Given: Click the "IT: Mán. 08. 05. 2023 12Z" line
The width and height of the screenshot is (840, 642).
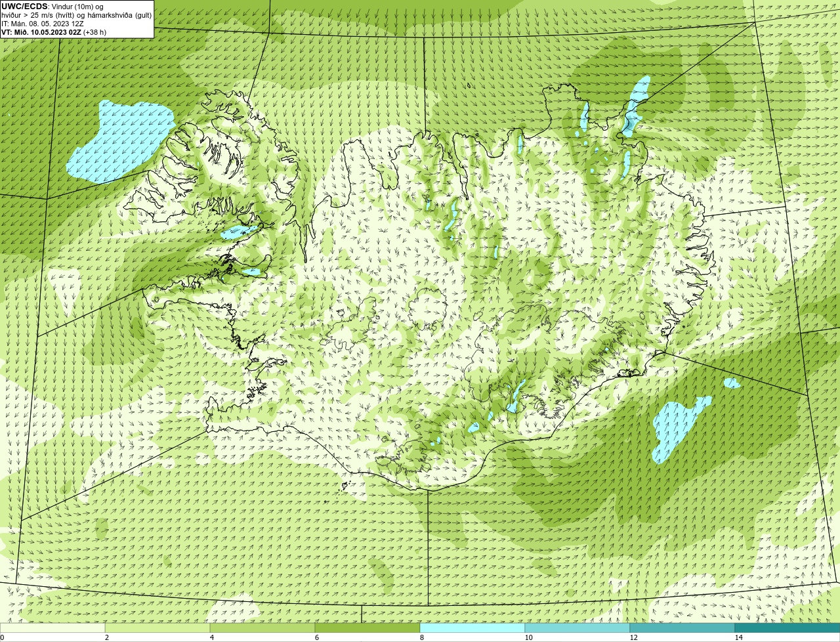Looking at the screenshot, I should (x=43, y=23).
